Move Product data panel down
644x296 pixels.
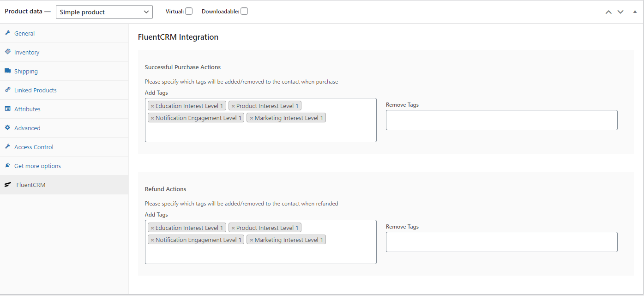[620, 12]
